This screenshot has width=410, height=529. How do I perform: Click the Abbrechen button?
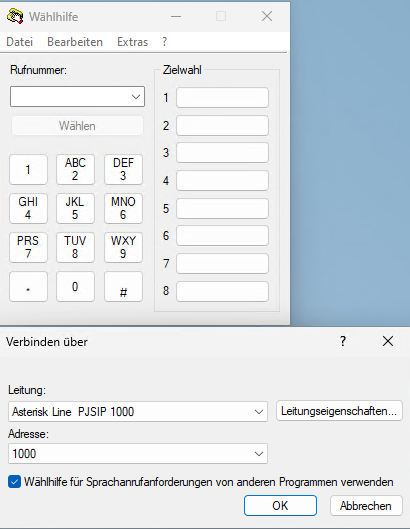coord(366,506)
